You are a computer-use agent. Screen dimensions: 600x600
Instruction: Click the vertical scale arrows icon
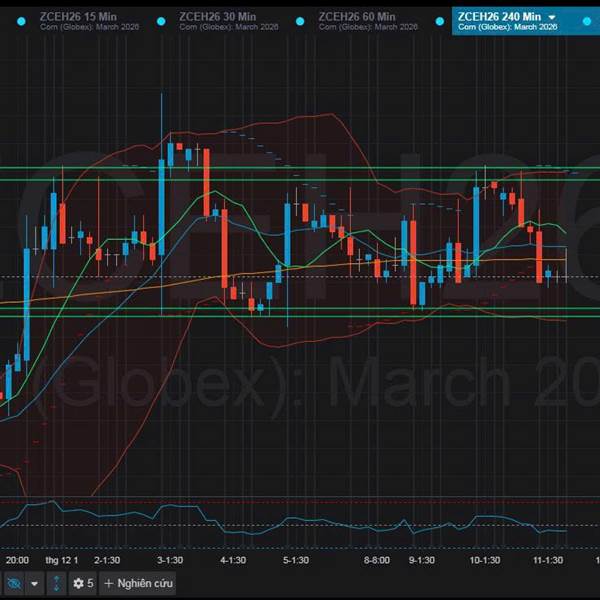point(56,584)
